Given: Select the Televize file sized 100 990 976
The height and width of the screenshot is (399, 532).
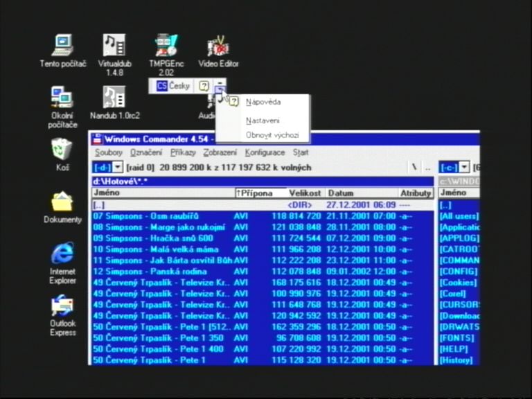Looking at the screenshot, I should 263,294.
